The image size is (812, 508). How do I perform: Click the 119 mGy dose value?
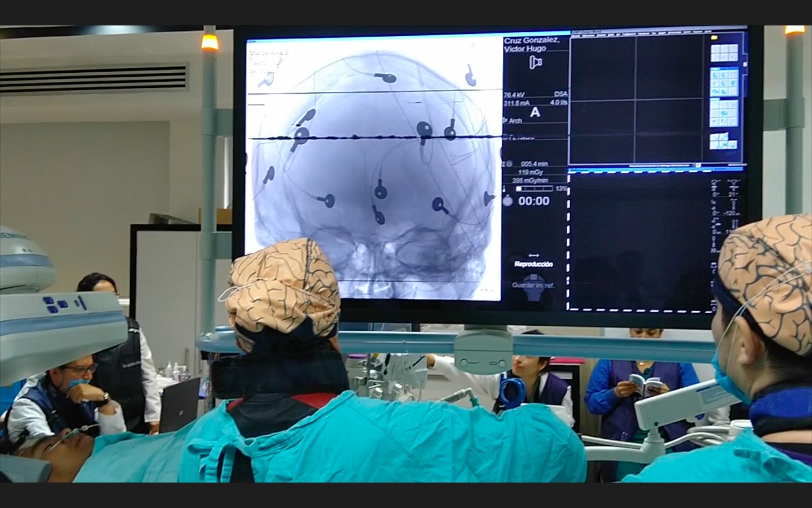click(531, 172)
